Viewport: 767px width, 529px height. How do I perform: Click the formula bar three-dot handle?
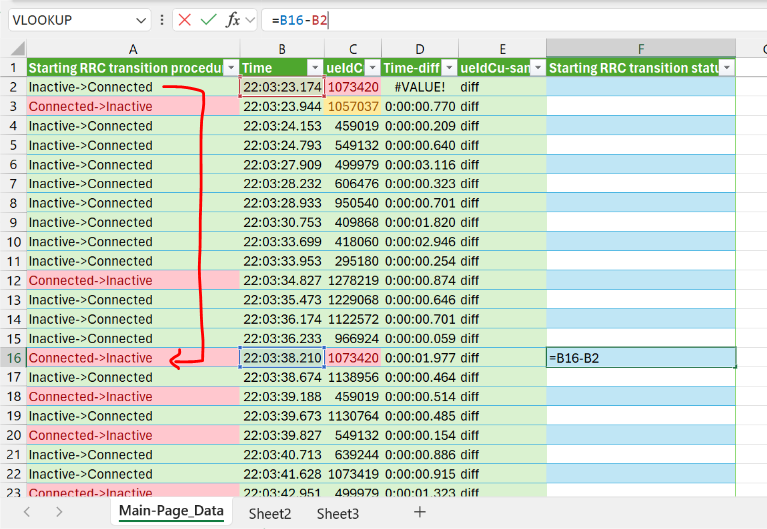point(162,20)
